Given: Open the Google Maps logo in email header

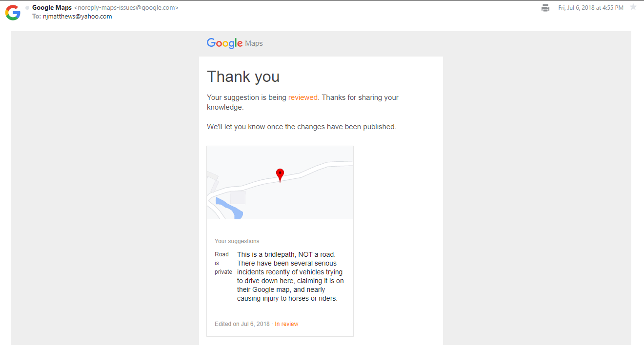Looking at the screenshot, I should coord(235,43).
